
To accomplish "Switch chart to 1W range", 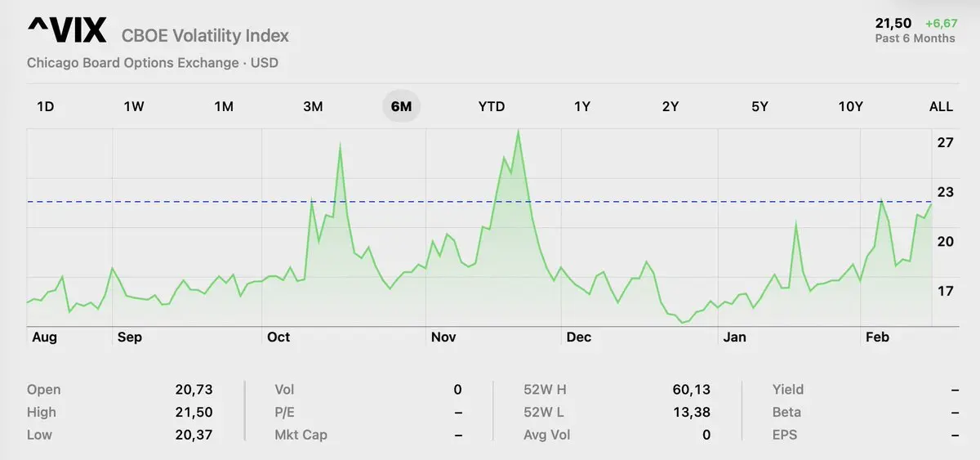I will tap(134, 106).
